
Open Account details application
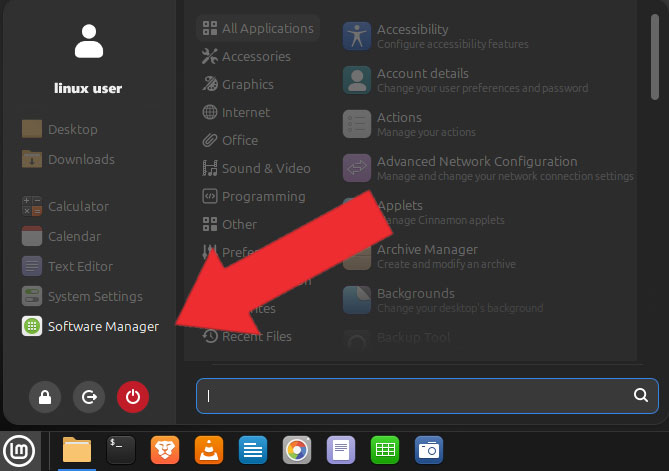pyautogui.click(x=465, y=80)
